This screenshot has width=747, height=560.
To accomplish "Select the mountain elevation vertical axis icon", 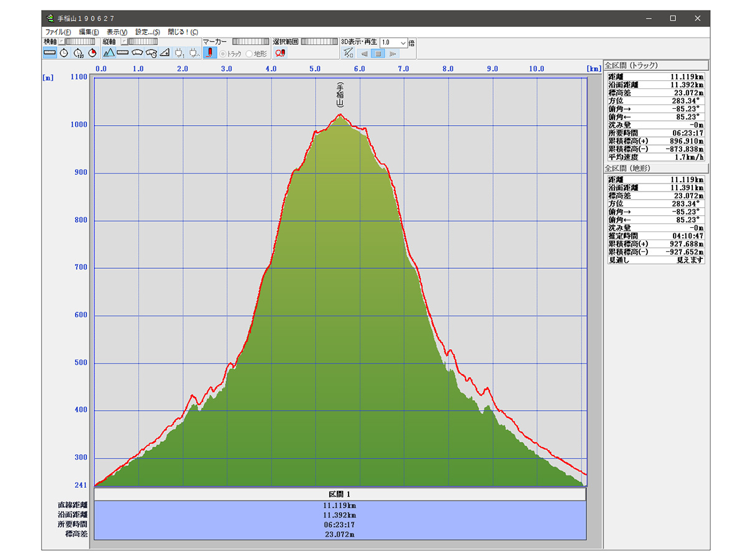I will [108, 53].
